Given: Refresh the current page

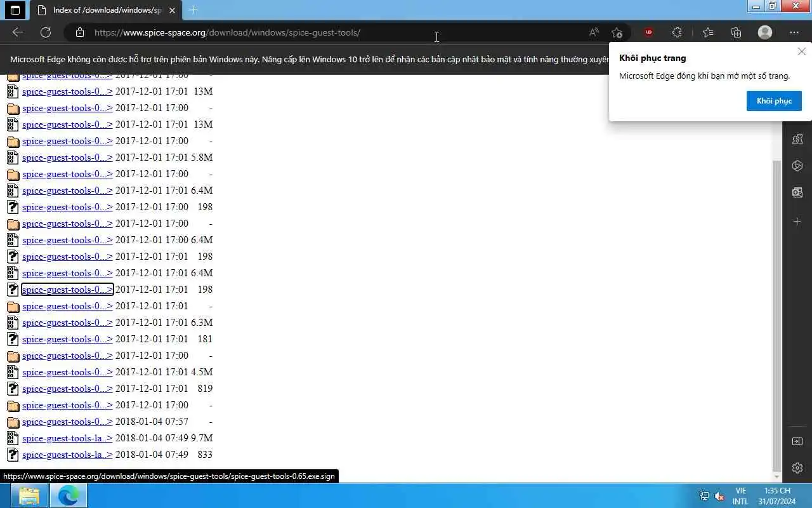Looking at the screenshot, I should coord(46,32).
